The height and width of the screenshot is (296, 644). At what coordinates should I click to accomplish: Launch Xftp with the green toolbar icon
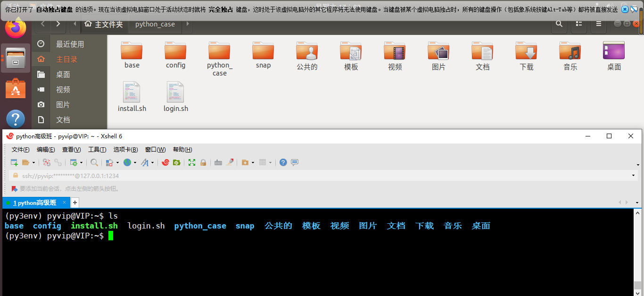tap(177, 162)
